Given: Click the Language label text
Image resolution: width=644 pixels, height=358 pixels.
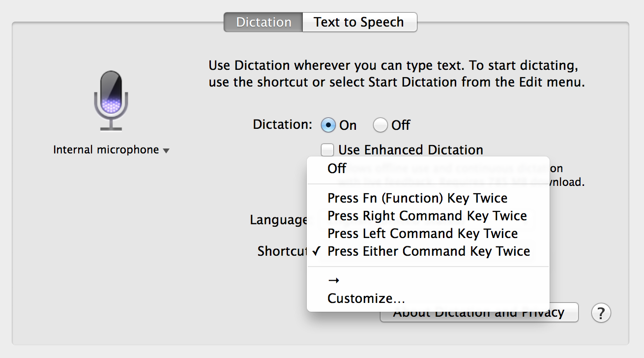Looking at the screenshot, I should (x=279, y=220).
